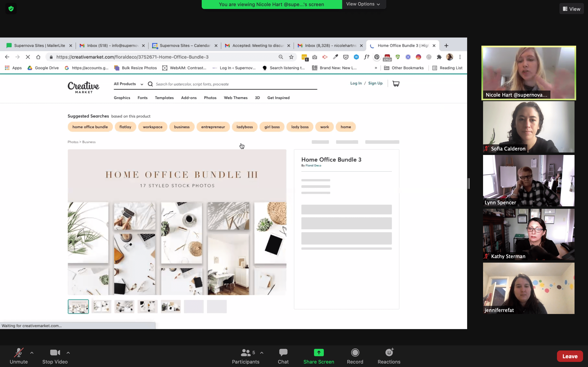Viewport: 588px width, 367px height.
Task: Open the Chat panel
Action: [283, 356]
